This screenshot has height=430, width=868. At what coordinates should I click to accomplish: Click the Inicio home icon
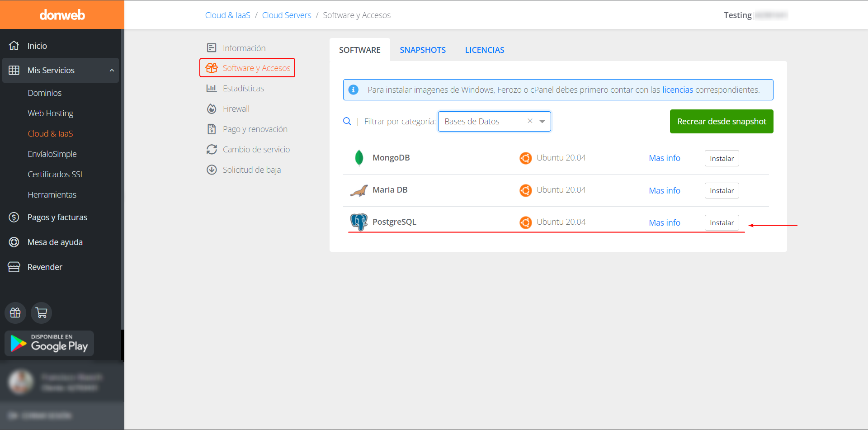(x=14, y=46)
